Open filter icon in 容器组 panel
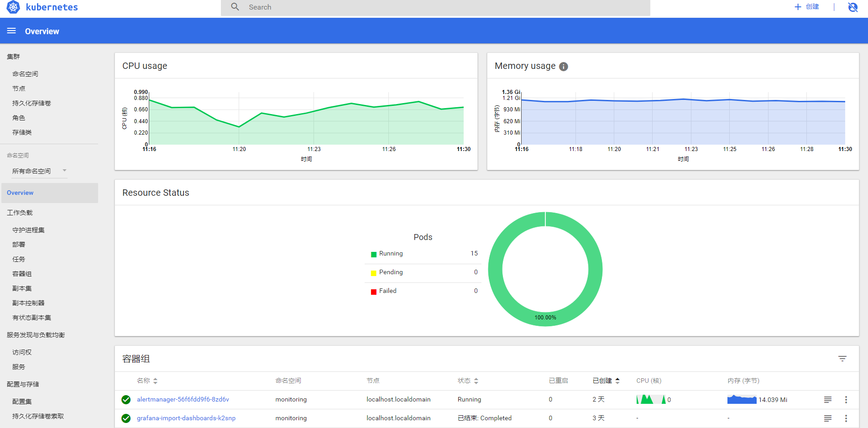This screenshot has height=428, width=868. (x=842, y=359)
